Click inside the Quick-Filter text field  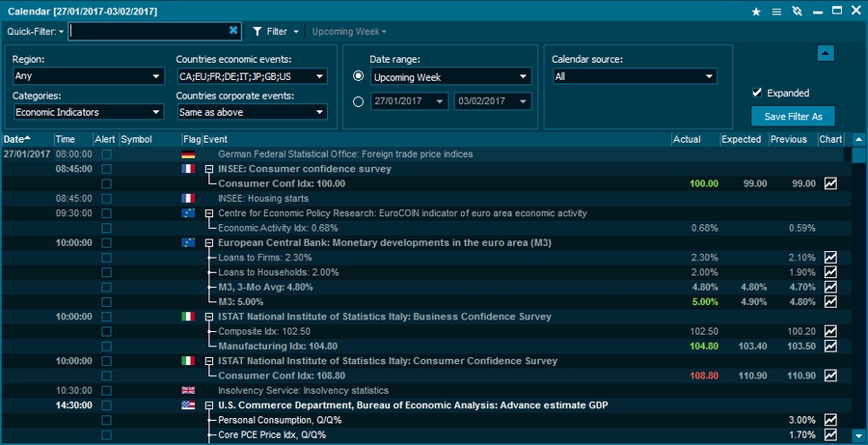point(149,31)
